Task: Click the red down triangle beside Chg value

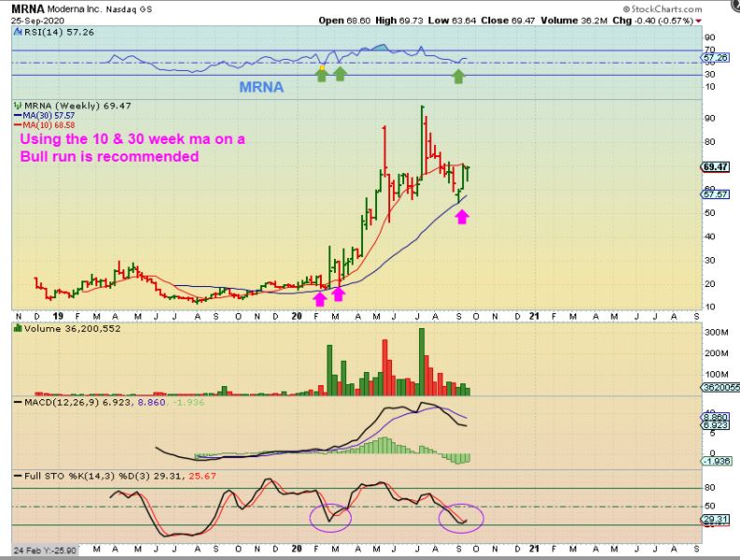Action: (697, 20)
